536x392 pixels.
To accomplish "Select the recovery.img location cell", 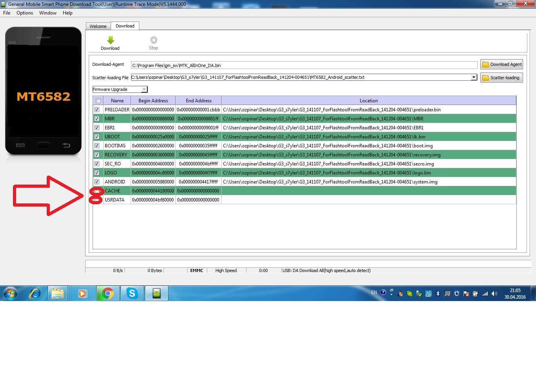I will [x=369, y=155].
